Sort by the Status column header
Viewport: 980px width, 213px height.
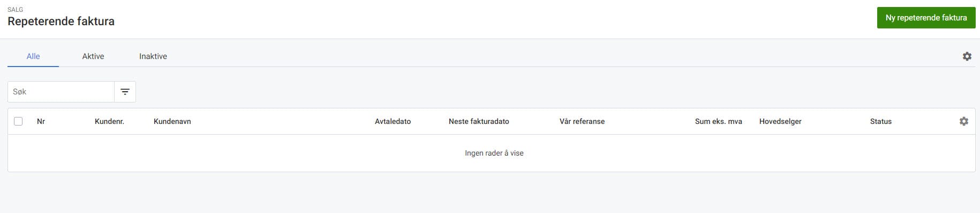tap(880, 121)
